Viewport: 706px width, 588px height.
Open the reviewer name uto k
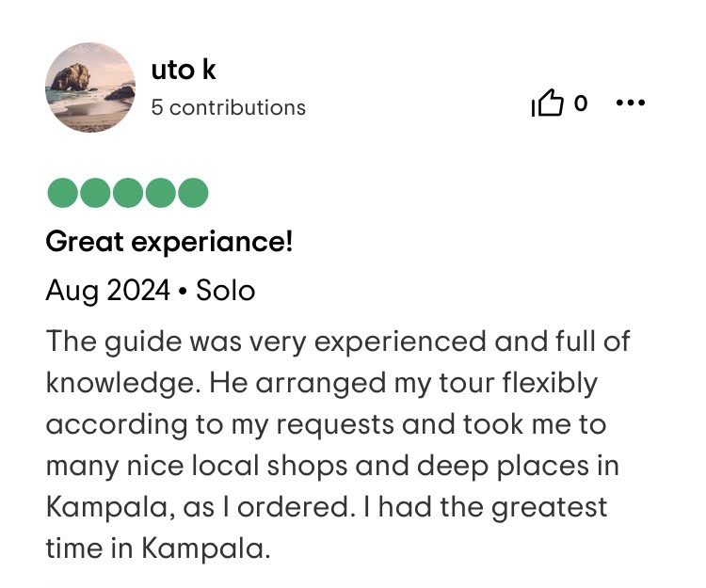coord(184,70)
